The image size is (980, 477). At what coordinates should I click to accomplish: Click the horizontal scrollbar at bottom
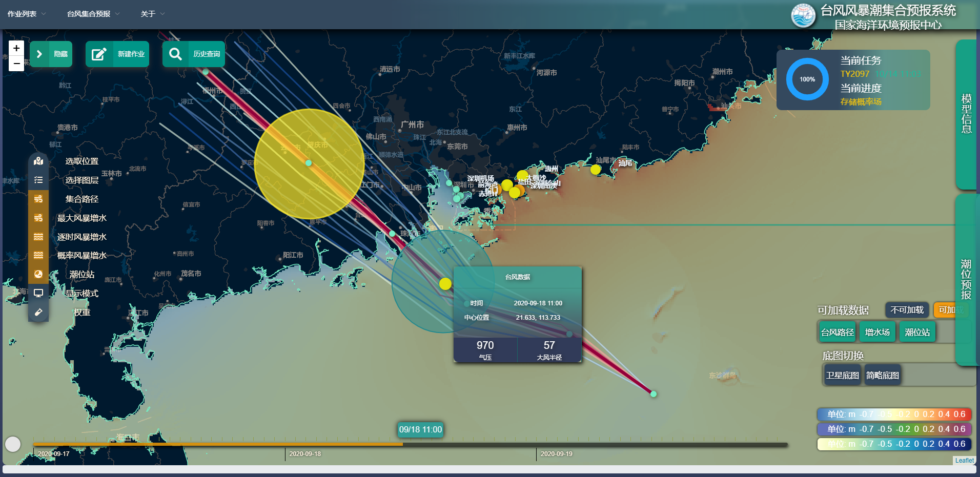pos(489,469)
